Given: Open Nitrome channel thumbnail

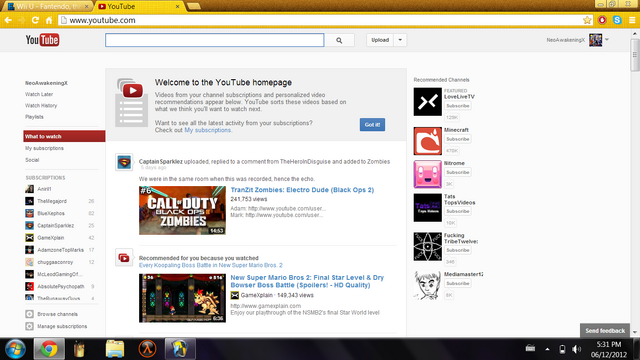Looking at the screenshot, I should coord(427,174).
